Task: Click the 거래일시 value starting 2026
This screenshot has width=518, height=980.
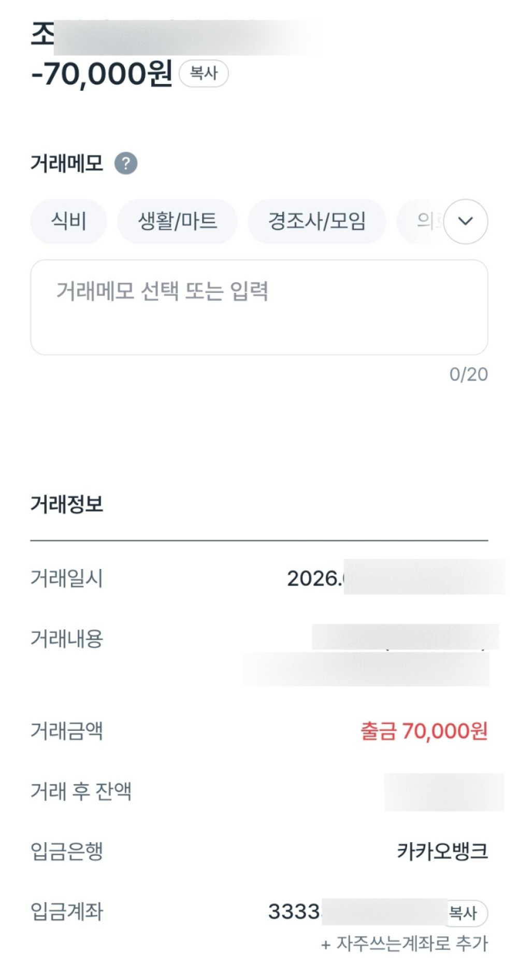Action: coord(396,578)
